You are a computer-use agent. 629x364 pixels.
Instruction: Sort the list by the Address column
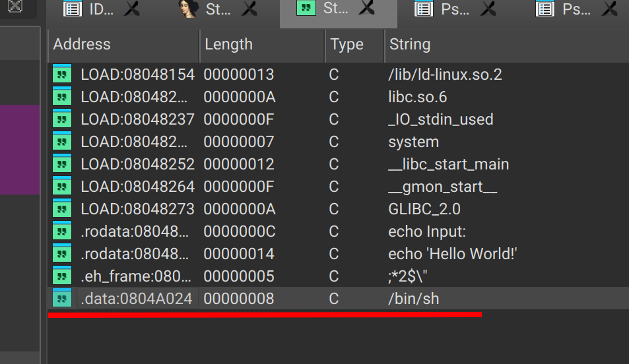tap(82, 45)
